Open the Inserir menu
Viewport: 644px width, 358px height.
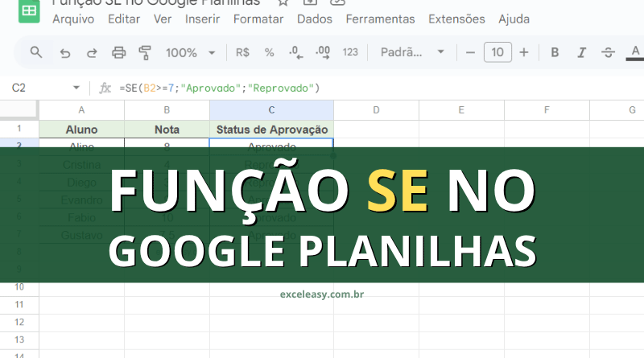coord(202,19)
